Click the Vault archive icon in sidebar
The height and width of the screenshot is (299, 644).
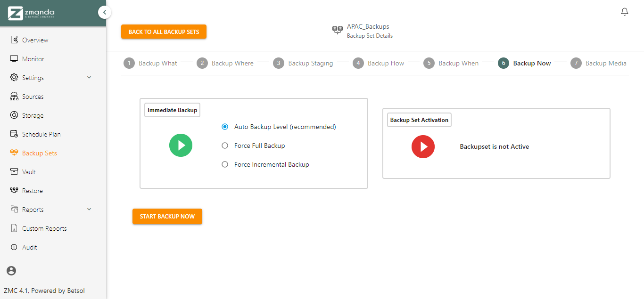click(14, 172)
